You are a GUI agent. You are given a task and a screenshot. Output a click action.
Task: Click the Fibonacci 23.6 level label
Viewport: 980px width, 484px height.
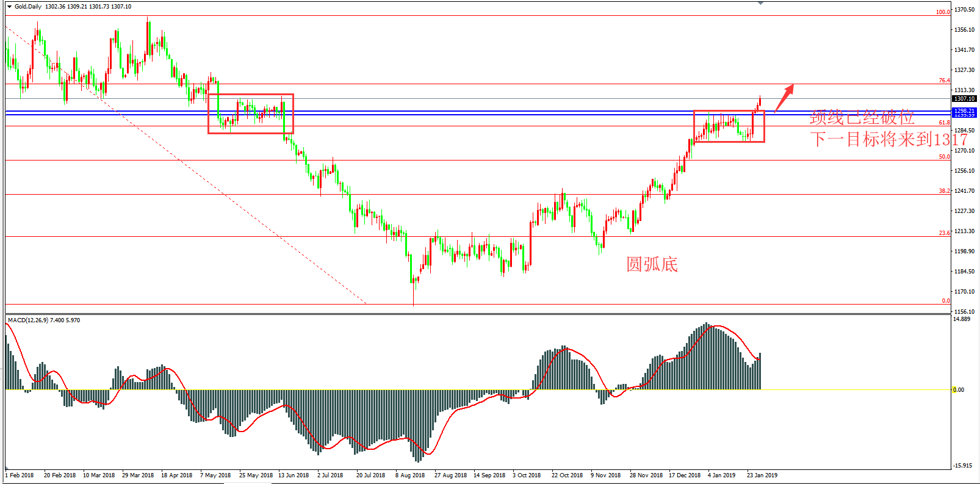[944, 233]
